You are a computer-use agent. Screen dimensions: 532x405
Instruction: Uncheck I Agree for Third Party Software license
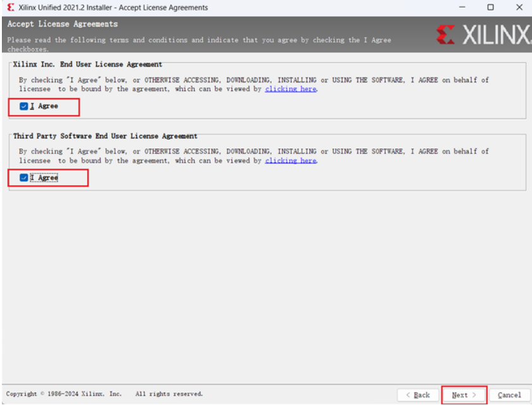(x=24, y=178)
